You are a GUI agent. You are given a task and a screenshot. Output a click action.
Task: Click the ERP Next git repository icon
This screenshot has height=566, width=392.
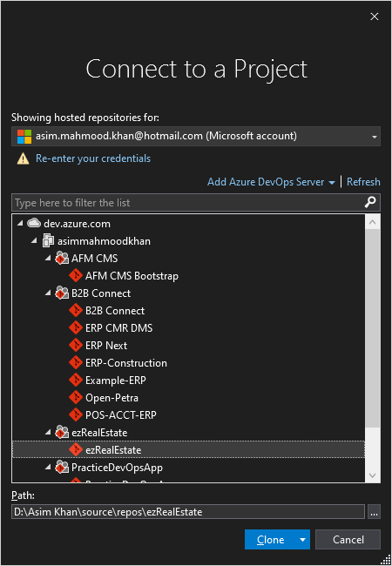[x=76, y=345]
